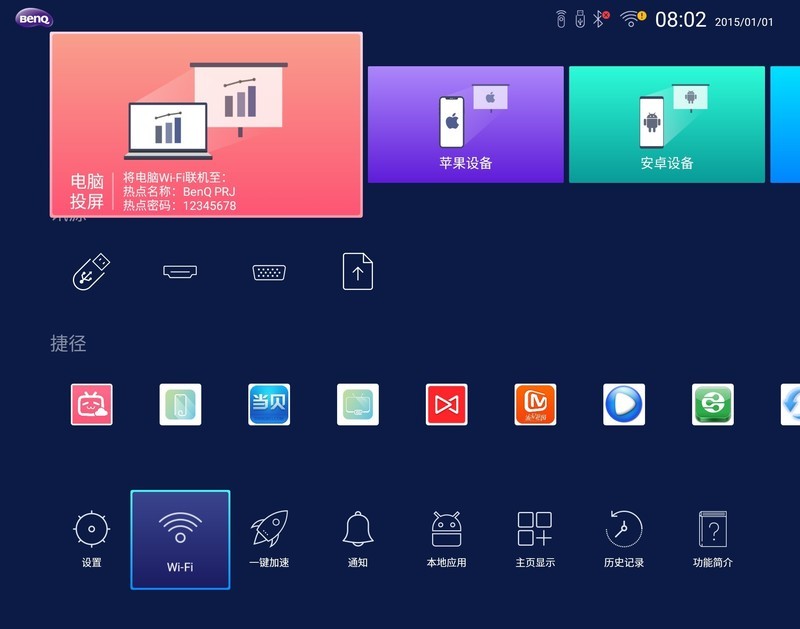This screenshot has width=800, height=629.
Task: Select the 安卓设备 Android device card
Action: [666, 122]
